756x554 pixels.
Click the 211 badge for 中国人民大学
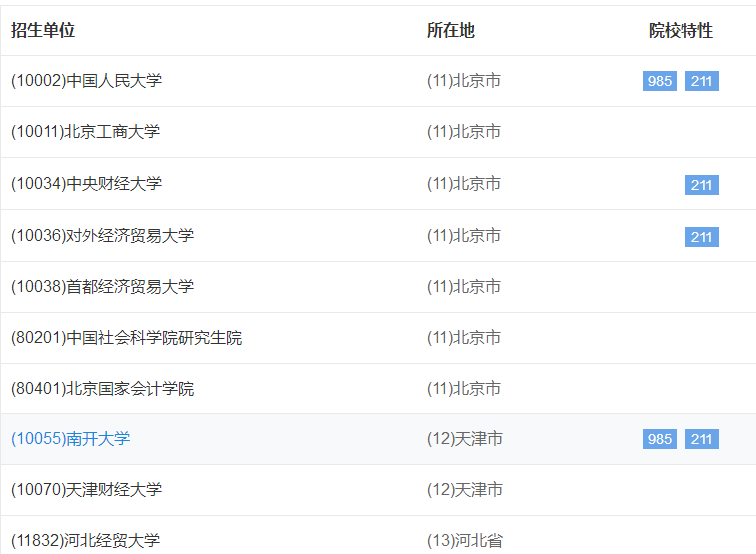point(702,81)
